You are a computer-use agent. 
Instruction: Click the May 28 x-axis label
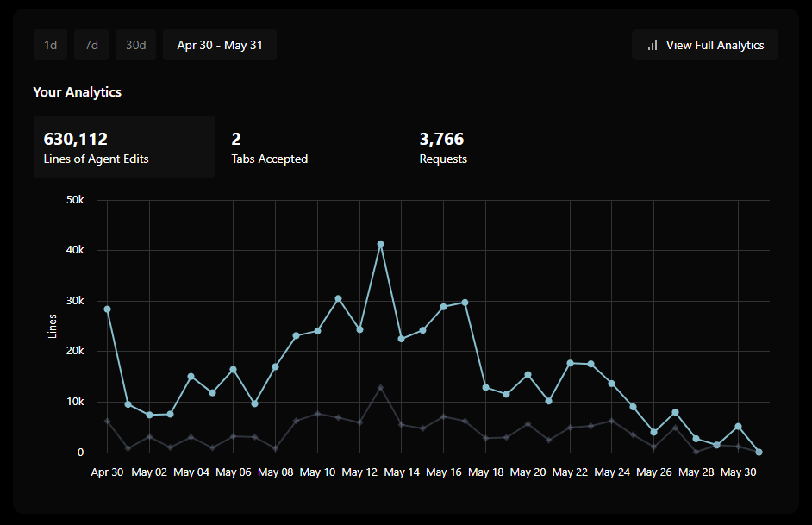point(696,472)
